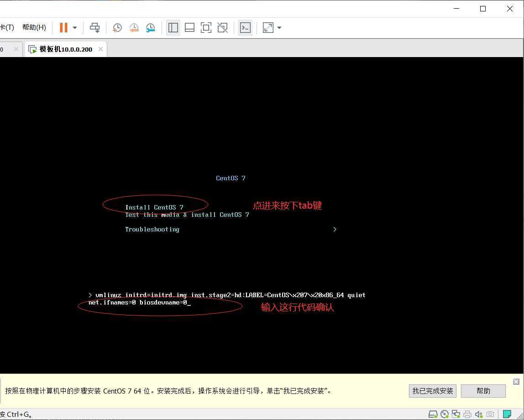This screenshot has width=524, height=420.
Task: Click the net.ifnames=0 biosdevname=0 line
Action: (139, 303)
